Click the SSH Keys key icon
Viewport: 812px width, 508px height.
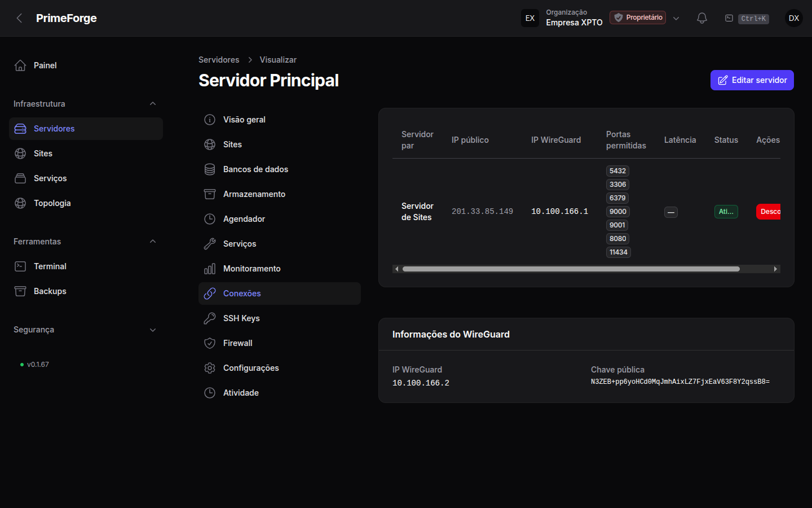pos(210,318)
